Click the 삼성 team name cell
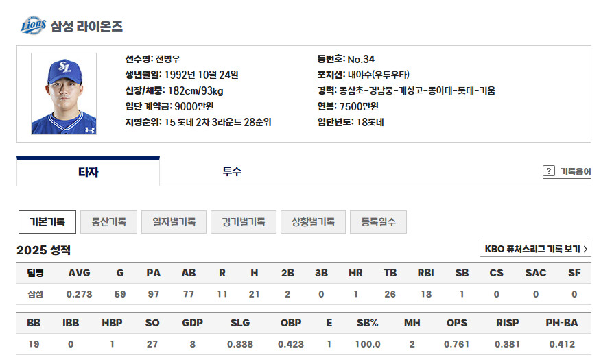 point(35,294)
